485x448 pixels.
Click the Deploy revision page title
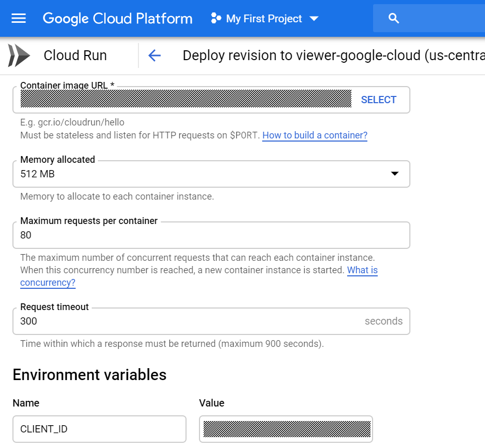(334, 55)
